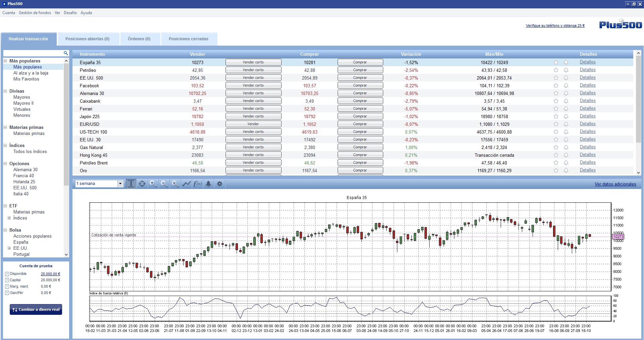The width and height of the screenshot is (644, 340).
Task: Add España 35 to favorites with star
Action: click(x=556, y=62)
